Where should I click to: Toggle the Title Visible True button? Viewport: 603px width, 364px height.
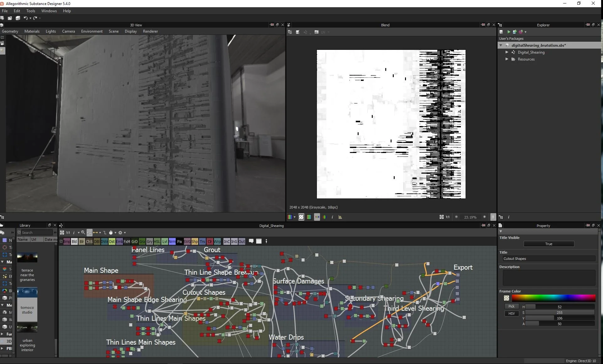[x=549, y=244]
